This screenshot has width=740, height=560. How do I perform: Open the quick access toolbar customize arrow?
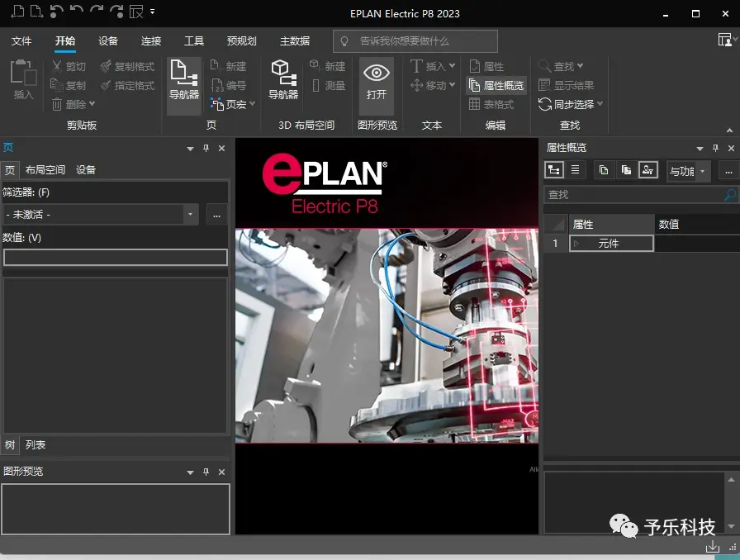(153, 12)
